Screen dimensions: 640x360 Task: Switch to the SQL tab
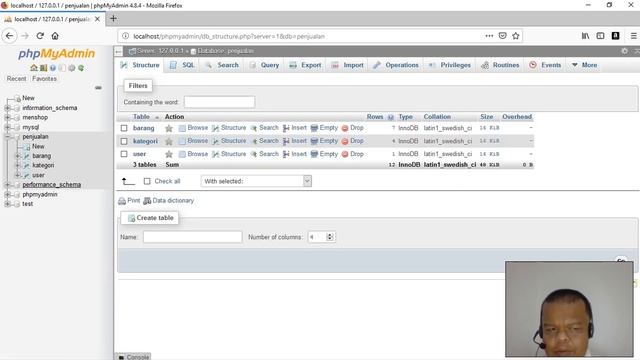tap(182, 65)
